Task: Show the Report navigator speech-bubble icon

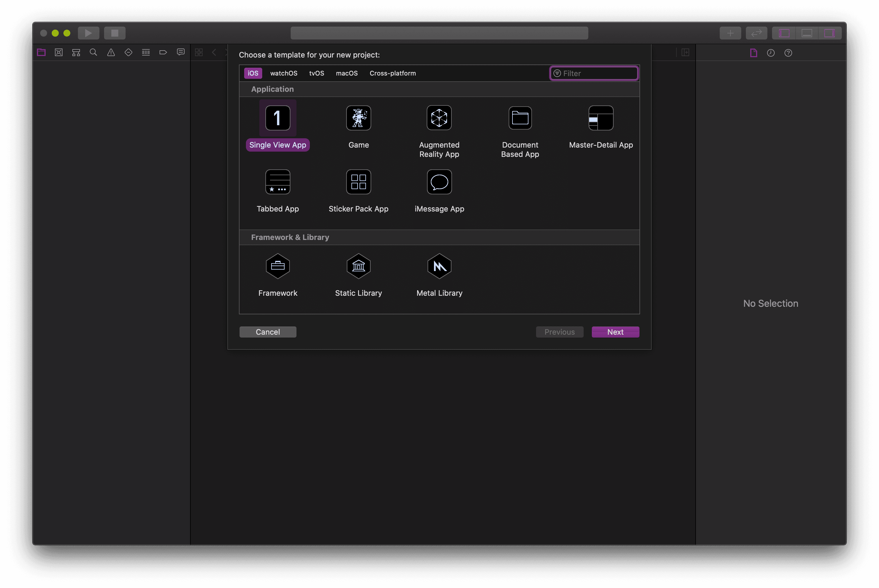Action: pos(181,53)
